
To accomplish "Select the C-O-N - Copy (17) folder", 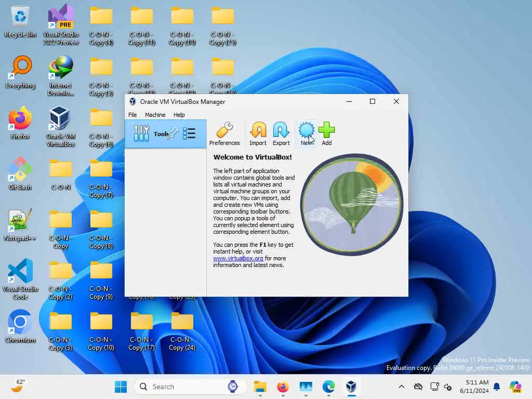I will click(x=141, y=331).
